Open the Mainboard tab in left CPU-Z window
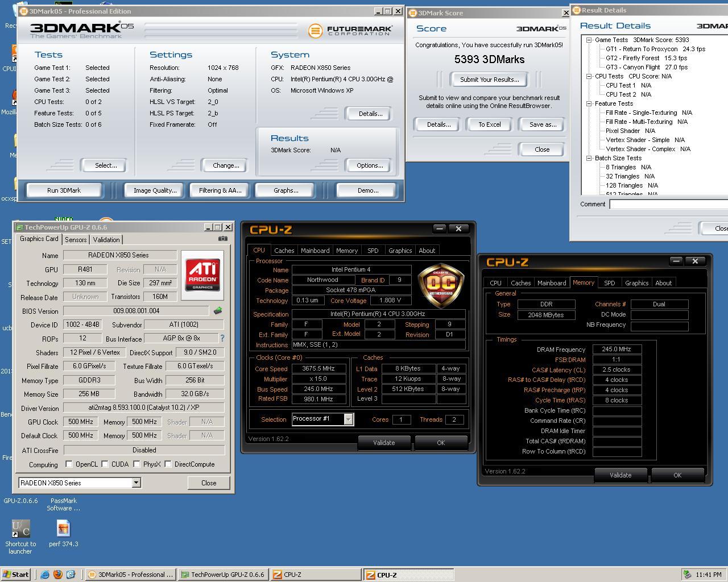 point(315,251)
